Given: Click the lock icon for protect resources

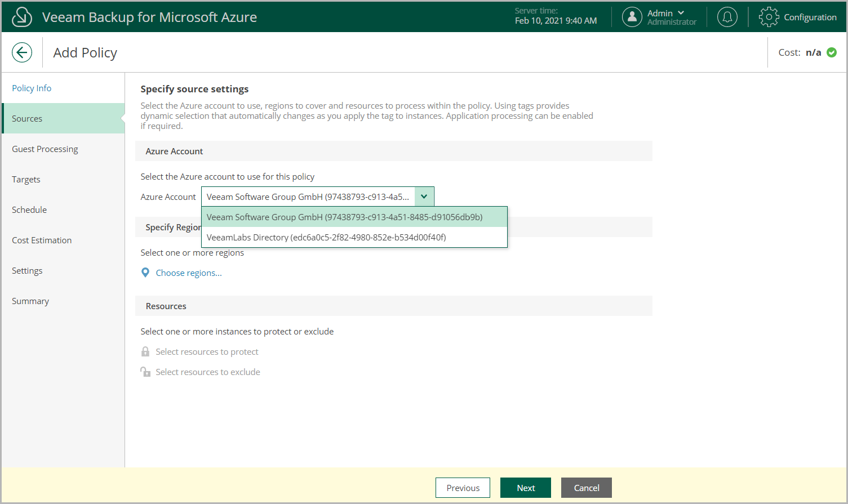Looking at the screenshot, I should tap(145, 351).
